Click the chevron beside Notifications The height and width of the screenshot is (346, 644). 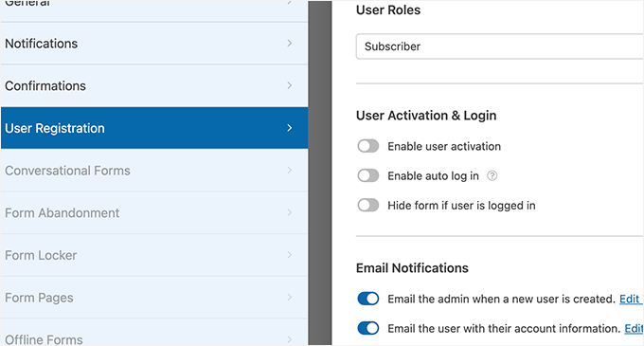click(290, 44)
